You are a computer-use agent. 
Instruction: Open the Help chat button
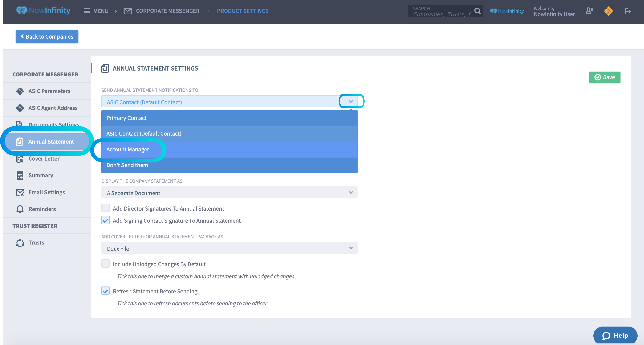point(615,335)
